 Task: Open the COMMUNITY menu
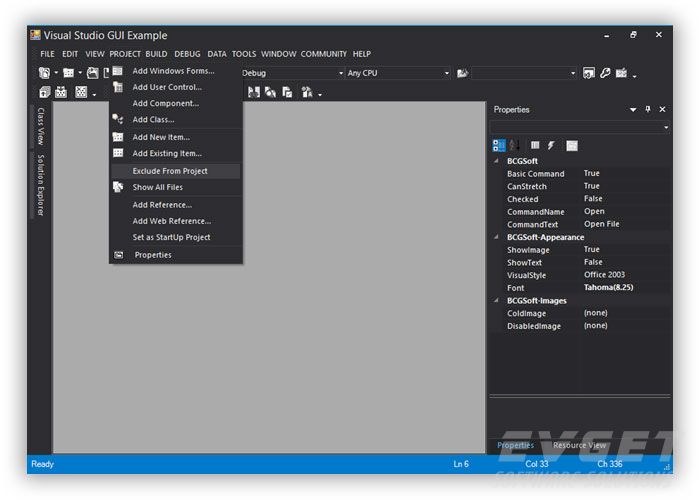click(x=324, y=54)
